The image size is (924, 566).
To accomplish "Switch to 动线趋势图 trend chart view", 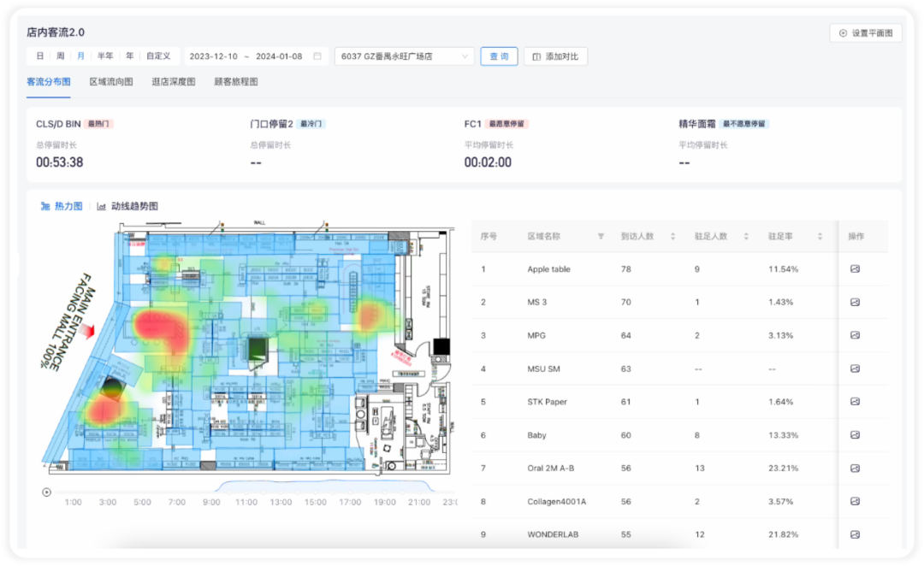I will 127,206.
